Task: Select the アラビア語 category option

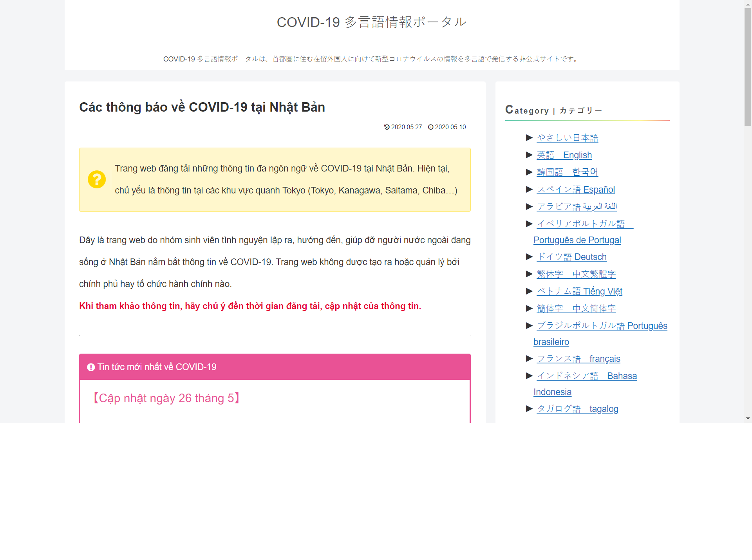Action: [x=577, y=206]
